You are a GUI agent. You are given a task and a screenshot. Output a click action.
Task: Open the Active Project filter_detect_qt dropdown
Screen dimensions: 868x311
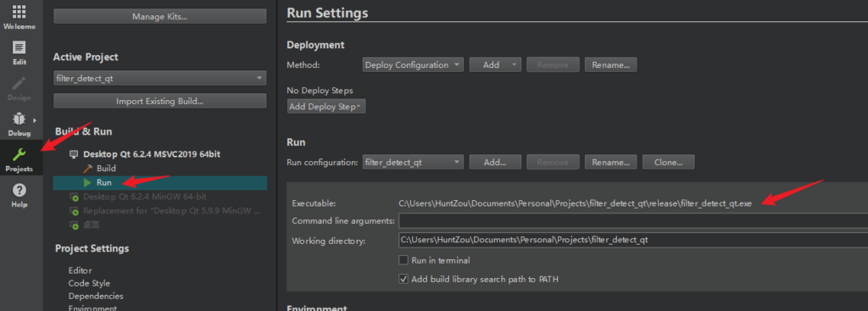160,79
